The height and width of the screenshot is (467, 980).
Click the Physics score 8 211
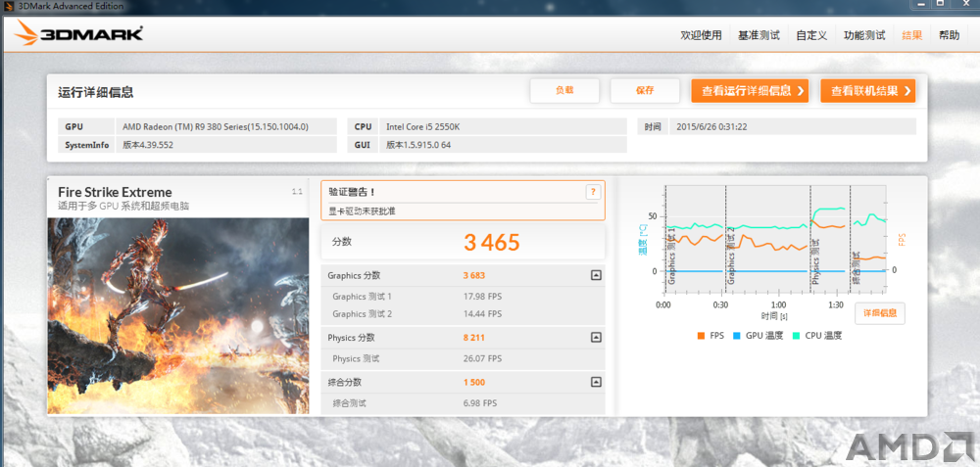pyautogui.click(x=473, y=338)
